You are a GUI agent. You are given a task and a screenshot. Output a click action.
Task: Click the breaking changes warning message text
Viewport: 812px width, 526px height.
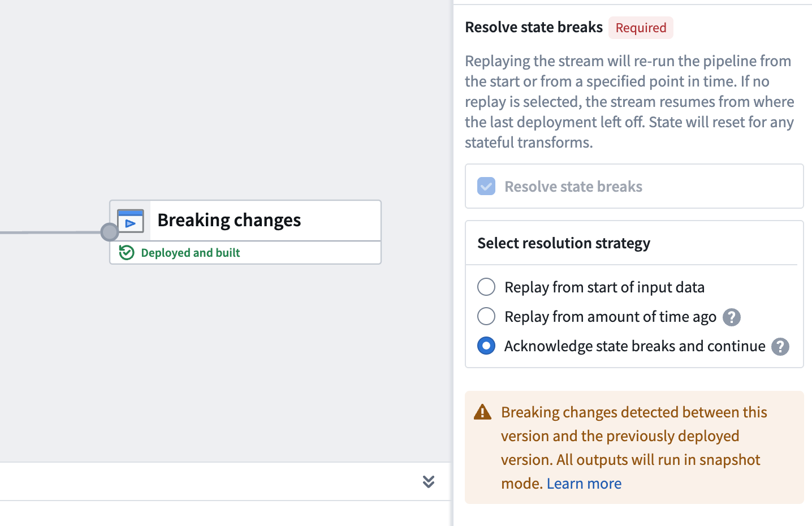(634, 447)
